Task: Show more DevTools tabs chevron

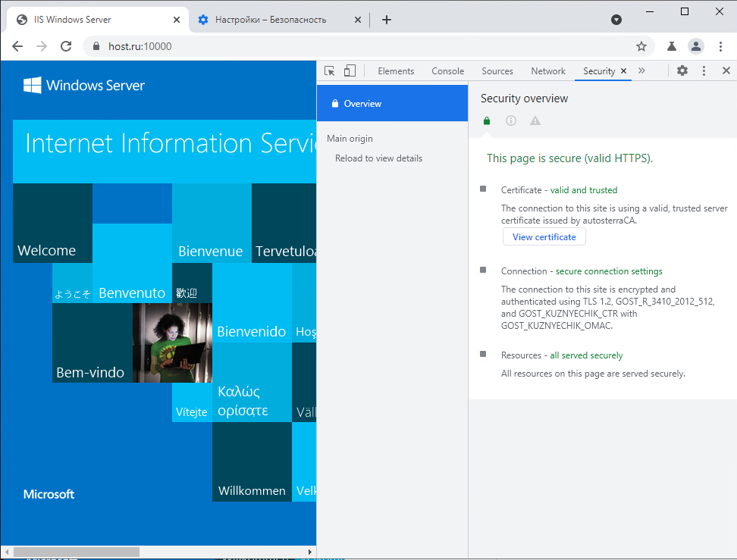Action: click(x=641, y=71)
